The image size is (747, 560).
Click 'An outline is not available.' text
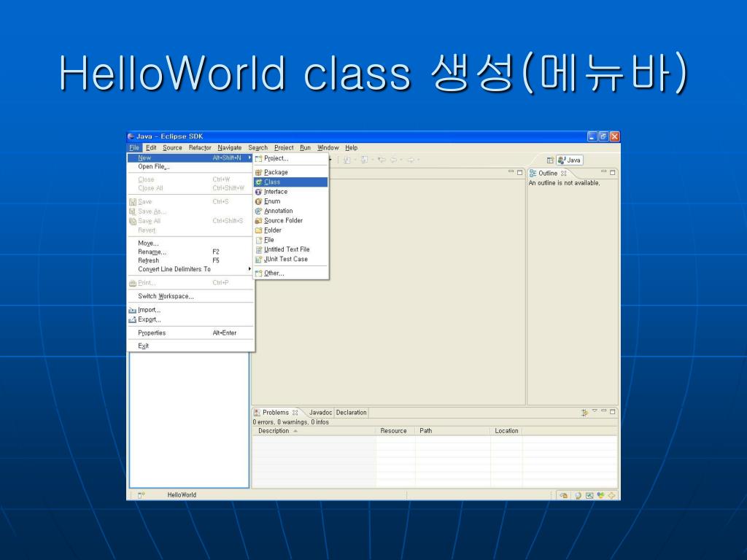tap(564, 183)
